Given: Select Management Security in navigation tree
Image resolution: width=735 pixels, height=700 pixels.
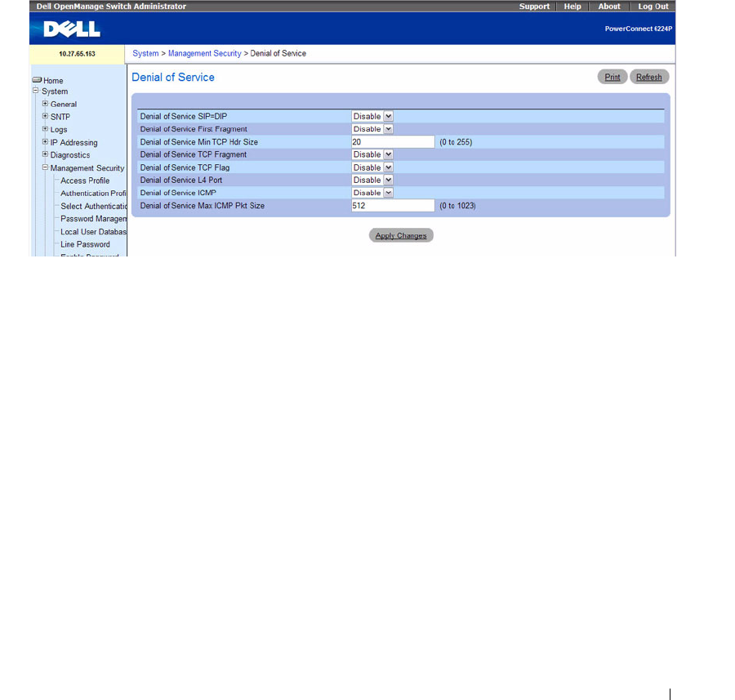Looking at the screenshot, I should pyautogui.click(x=87, y=167).
